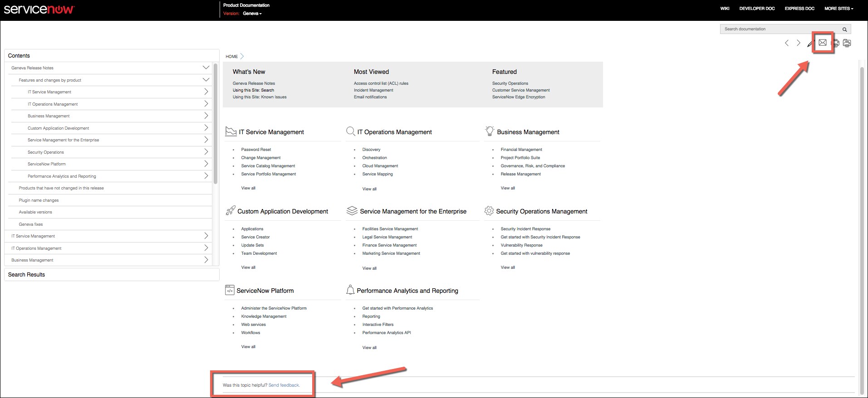Click the ServiceNow logo
This screenshot has width=868, height=398.
(x=39, y=10)
